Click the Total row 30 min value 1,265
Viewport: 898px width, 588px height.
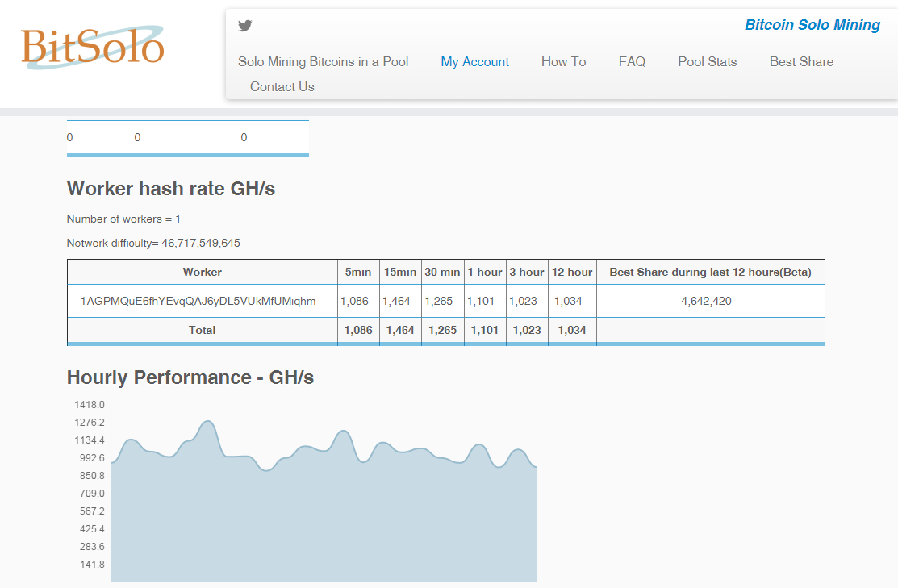click(443, 331)
